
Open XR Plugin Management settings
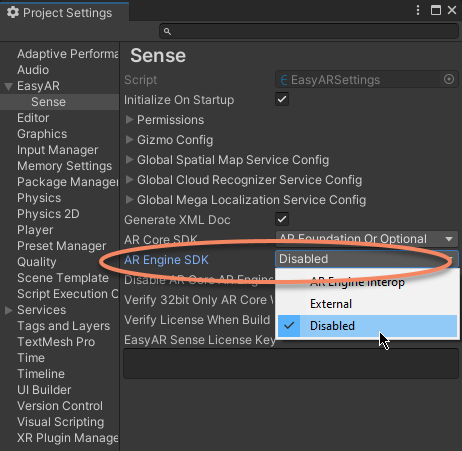pyautogui.click(x=68, y=438)
